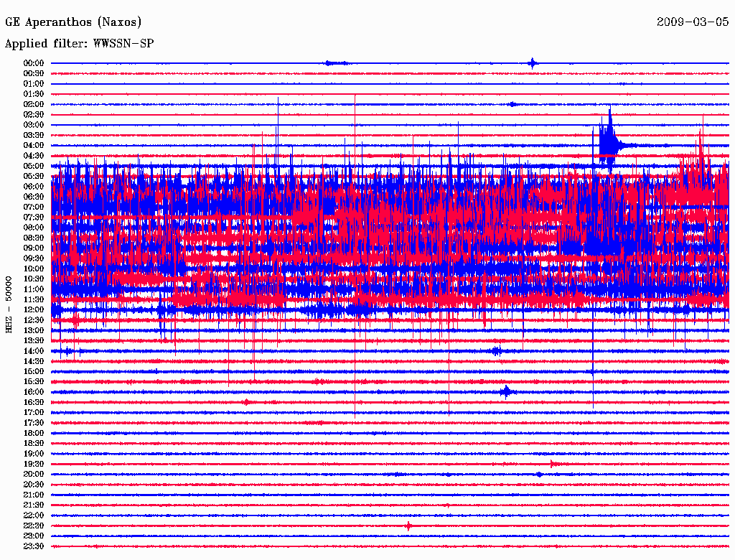Screen dimensions: 735x560
Task: Click the 16:00 time label
Action: 34,392
